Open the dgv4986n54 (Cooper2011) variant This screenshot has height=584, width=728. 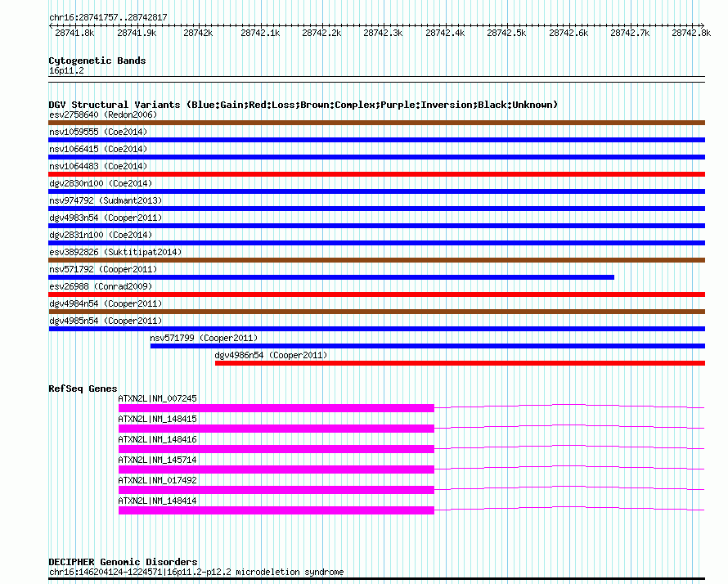(x=271, y=355)
